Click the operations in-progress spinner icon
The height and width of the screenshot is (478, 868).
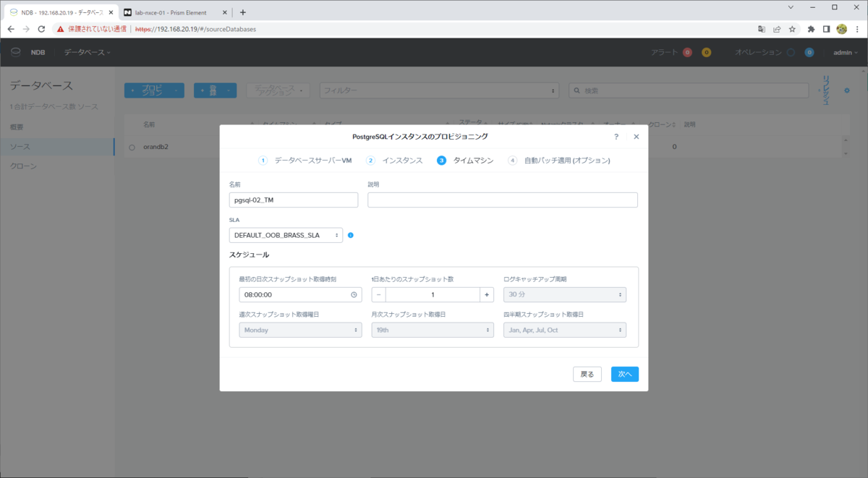[791, 52]
